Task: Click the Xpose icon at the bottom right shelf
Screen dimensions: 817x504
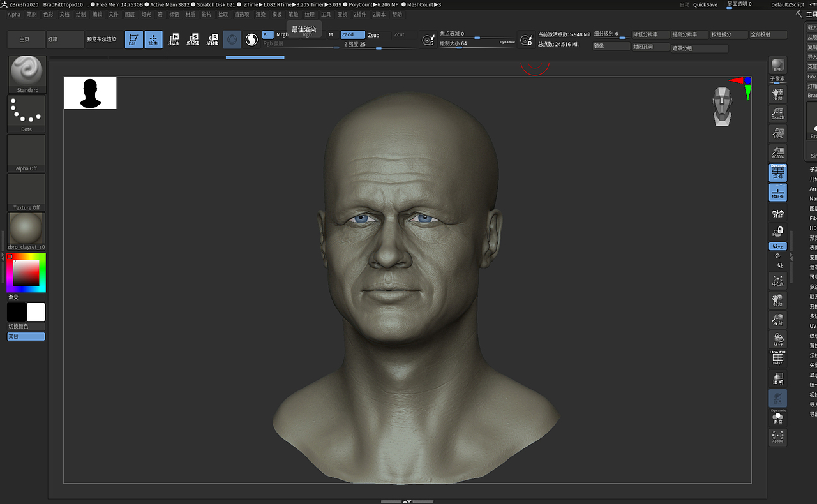Action: [777, 438]
